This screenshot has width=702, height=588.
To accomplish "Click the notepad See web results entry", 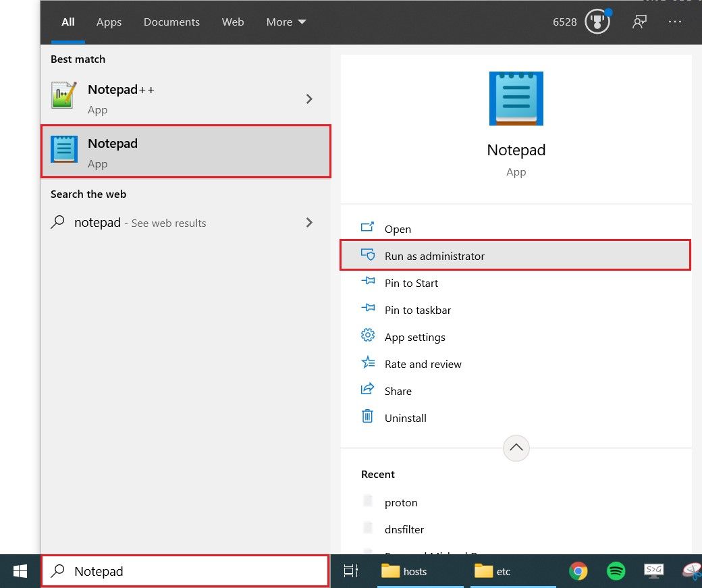I will click(x=186, y=223).
